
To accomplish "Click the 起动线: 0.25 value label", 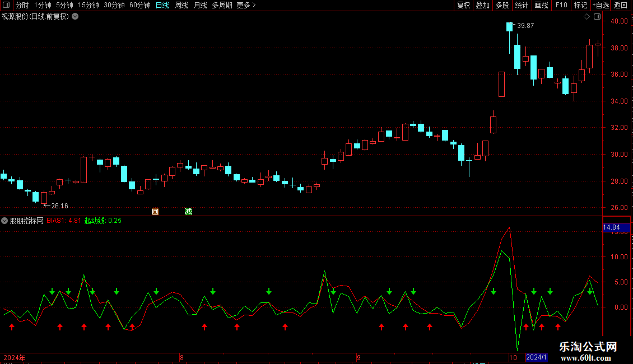I will point(103,221).
